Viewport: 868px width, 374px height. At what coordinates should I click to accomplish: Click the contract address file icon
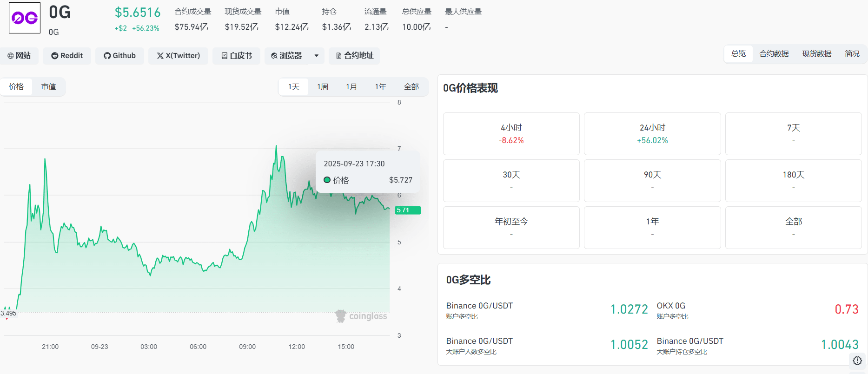[339, 56]
